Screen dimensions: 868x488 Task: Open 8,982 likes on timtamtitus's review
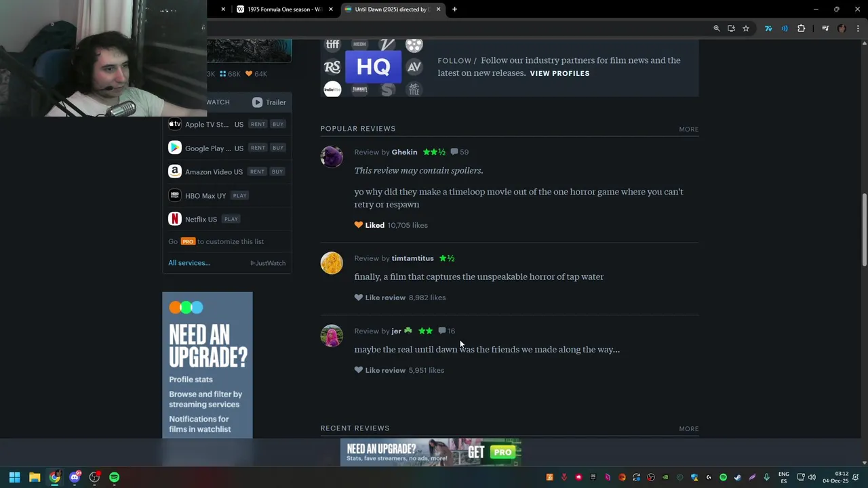click(x=427, y=298)
